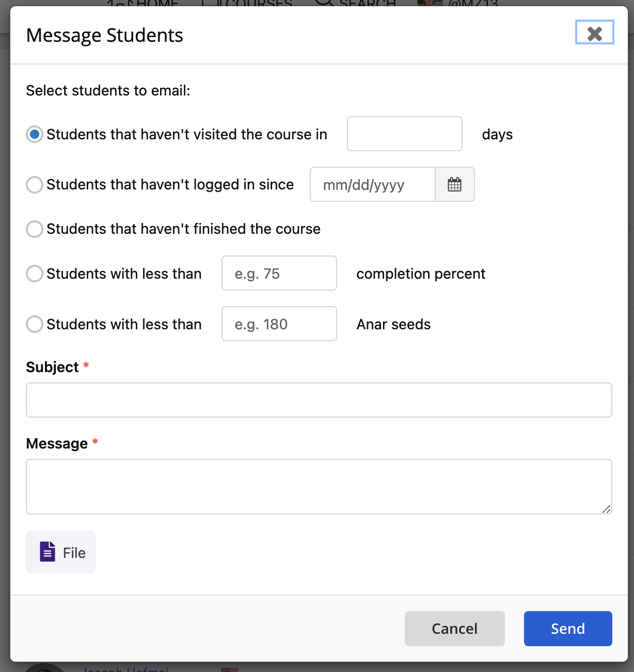The width and height of the screenshot is (634, 672).
Task: Click the "Message Students" dialog title
Action: click(x=105, y=35)
